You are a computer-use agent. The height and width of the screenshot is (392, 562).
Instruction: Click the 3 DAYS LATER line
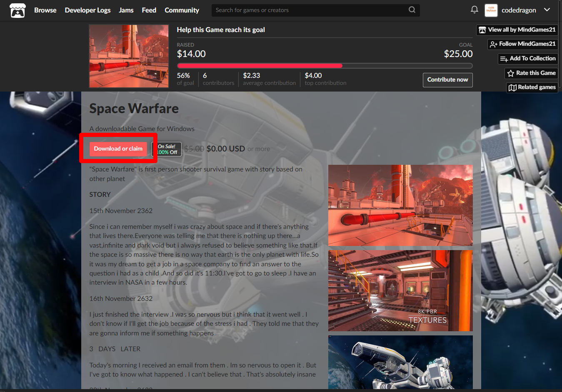115,349
